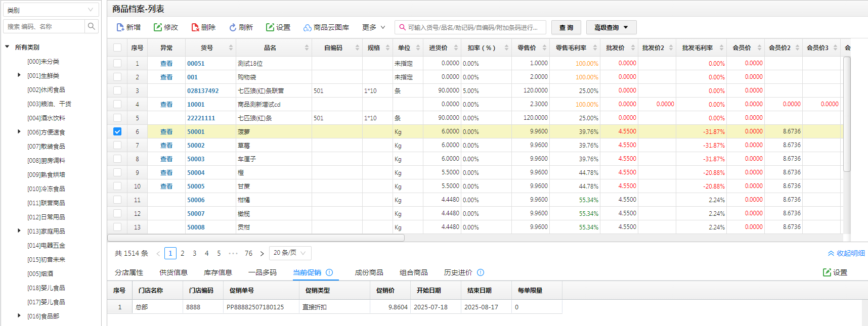Image resolution: width=868 pixels, height=326 pixels.
Task: Select [002]休闲食品 category
Action: 46,89
